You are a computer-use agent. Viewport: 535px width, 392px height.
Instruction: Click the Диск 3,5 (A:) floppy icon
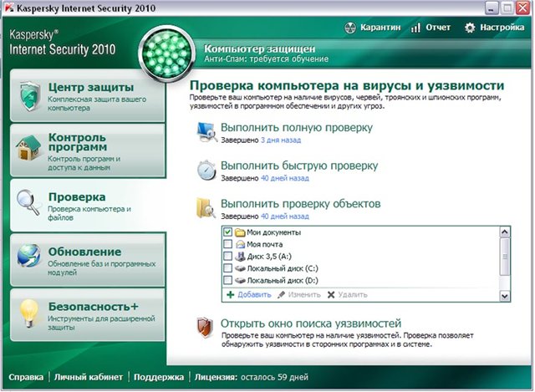click(x=240, y=257)
